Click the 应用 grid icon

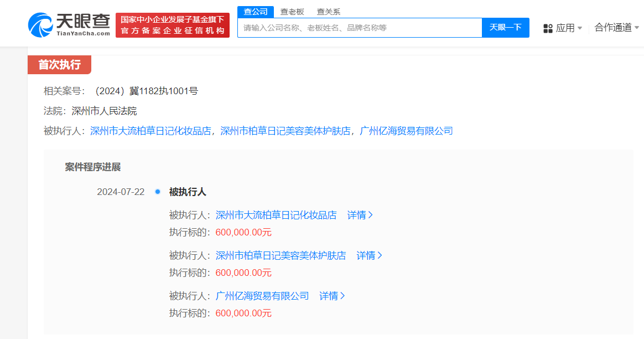pyautogui.click(x=547, y=28)
